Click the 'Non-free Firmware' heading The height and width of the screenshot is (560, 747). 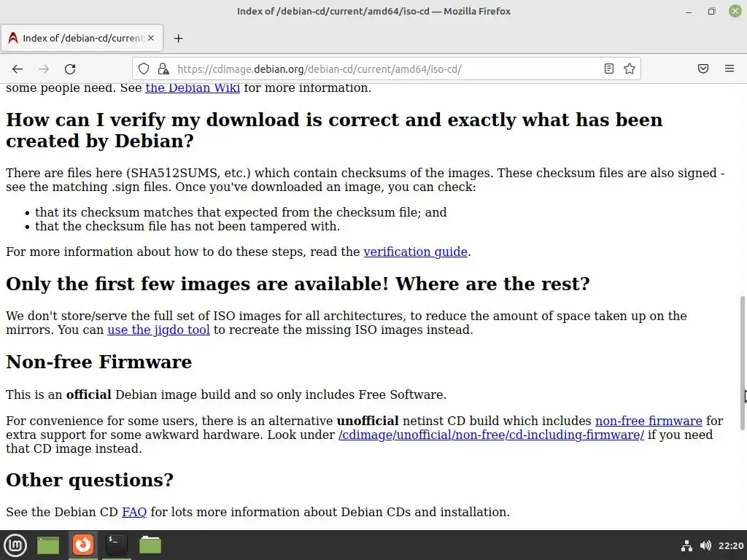click(x=98, y=362)
